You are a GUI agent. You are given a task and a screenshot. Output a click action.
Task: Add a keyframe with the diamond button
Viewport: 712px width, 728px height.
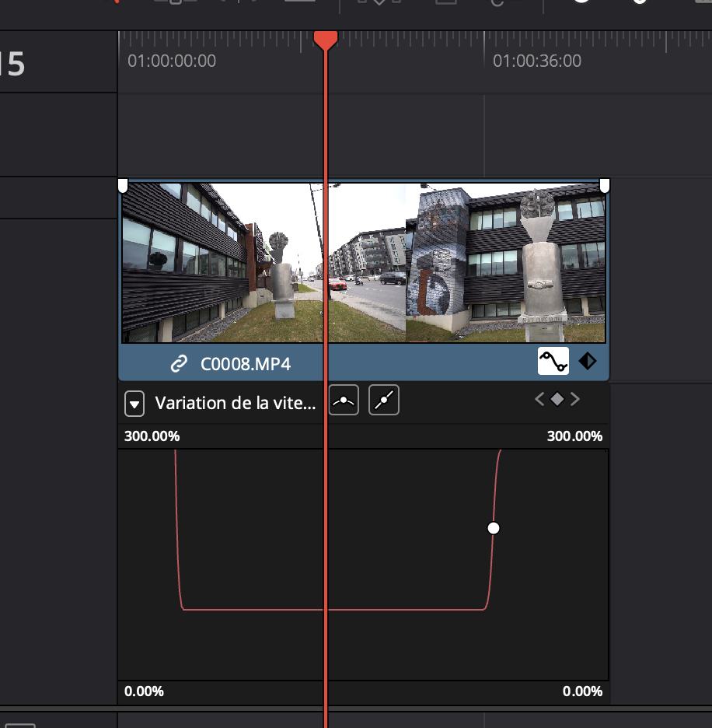(x=557, y=400)
